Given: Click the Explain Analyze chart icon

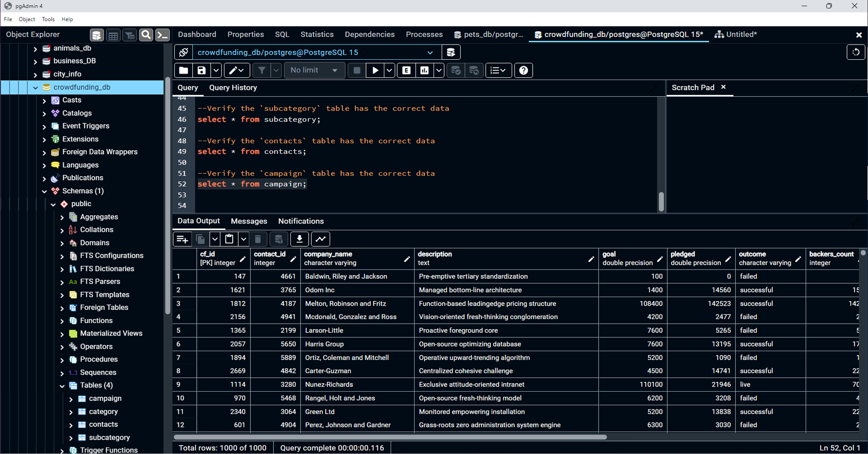Looking at the screenshot, I should point(424,71).
